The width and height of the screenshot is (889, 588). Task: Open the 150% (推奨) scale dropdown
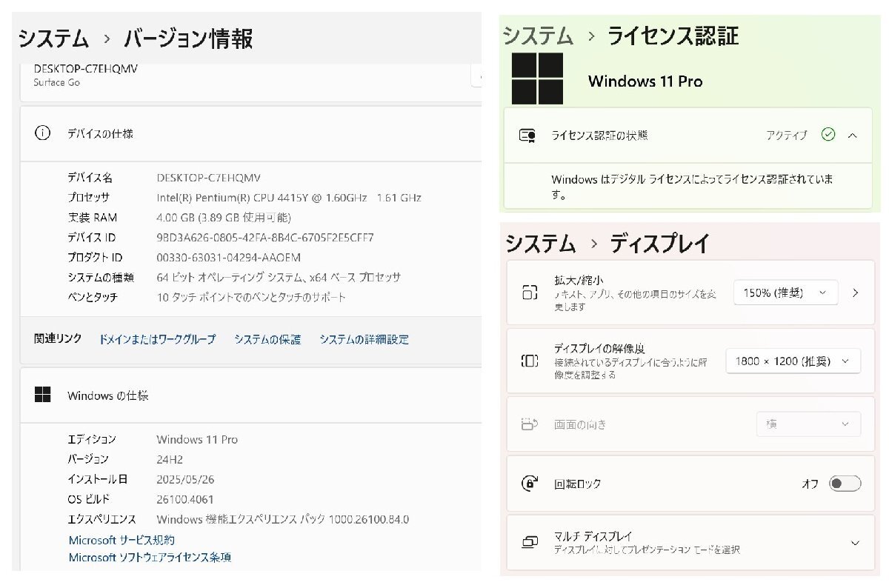(785, 293)
